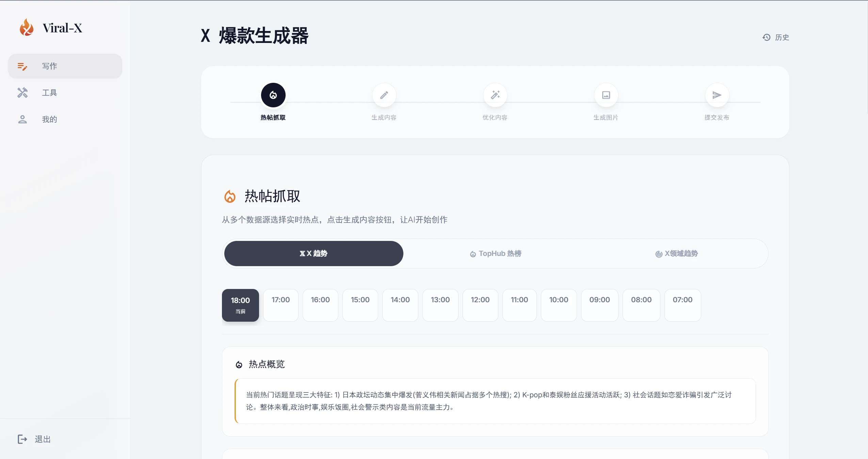Click the 热点概览 section title

(267, 364)
